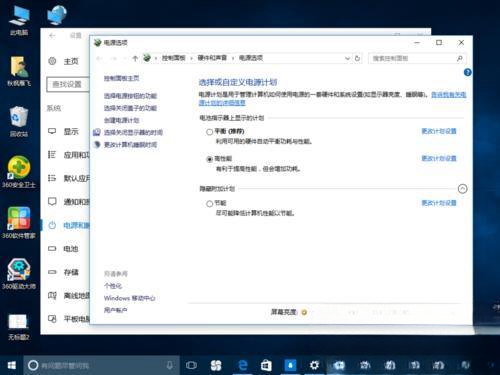The width and height of the screenshot is (500, 375).
Task: Click 更改计划设置 for 平衡 plan
Action: point(439,131)
